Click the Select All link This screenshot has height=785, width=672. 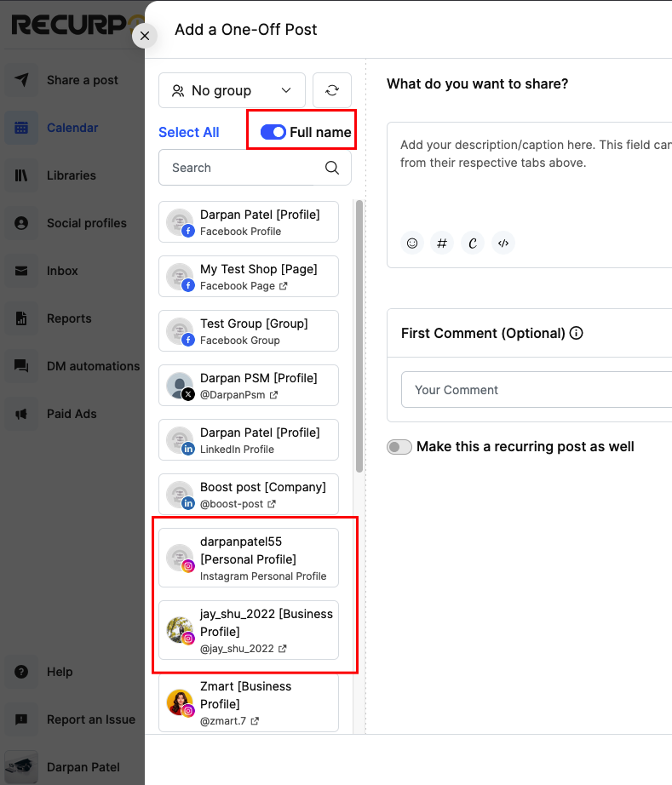(x=189, y=132)
